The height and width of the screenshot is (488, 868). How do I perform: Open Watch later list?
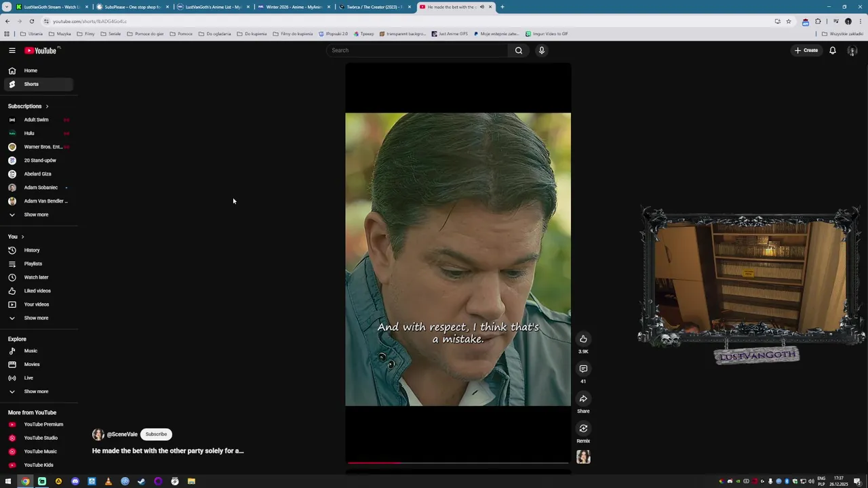point(38,277)
